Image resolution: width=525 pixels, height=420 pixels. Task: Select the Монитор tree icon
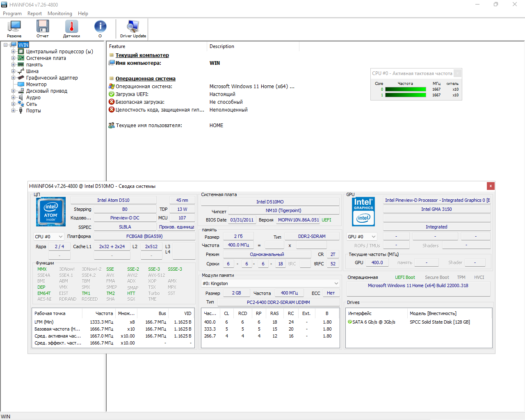21,84
